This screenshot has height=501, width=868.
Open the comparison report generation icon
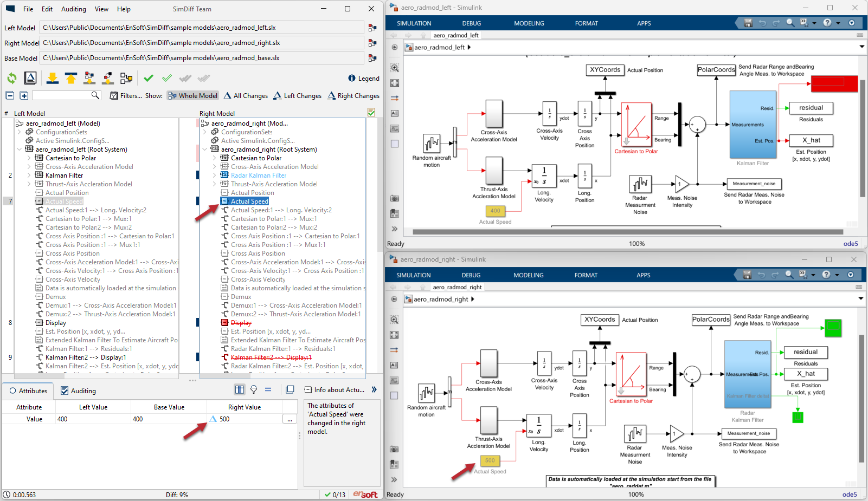pyautogui.click(x=30, y=78)
